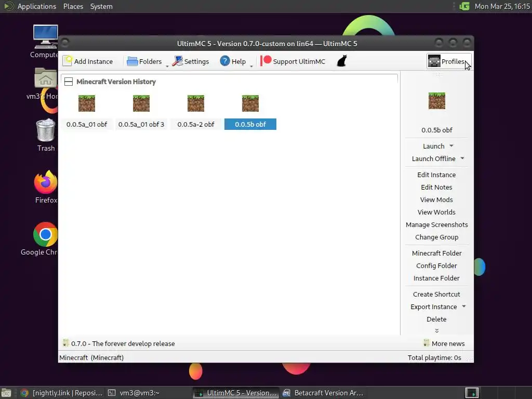Open the 0.7.0 forever develop release news
This screenshot has height=399, width=532.
[x=119, y=344]
